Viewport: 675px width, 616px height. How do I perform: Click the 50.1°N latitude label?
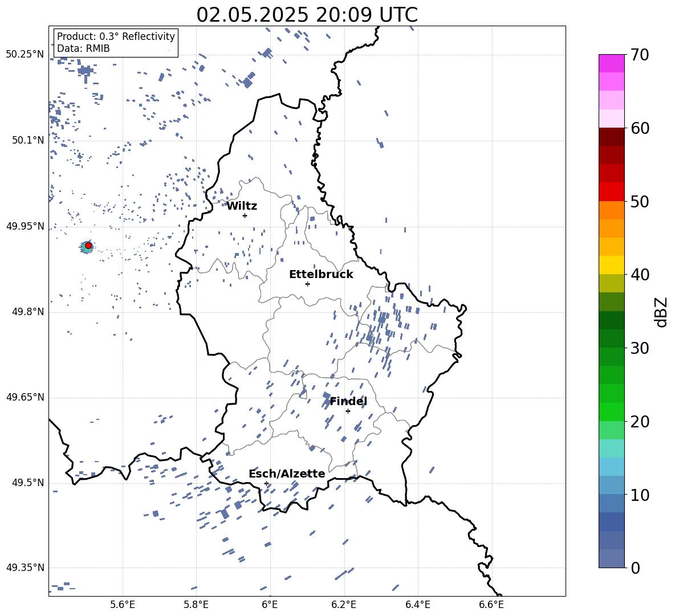coord(27,140)
